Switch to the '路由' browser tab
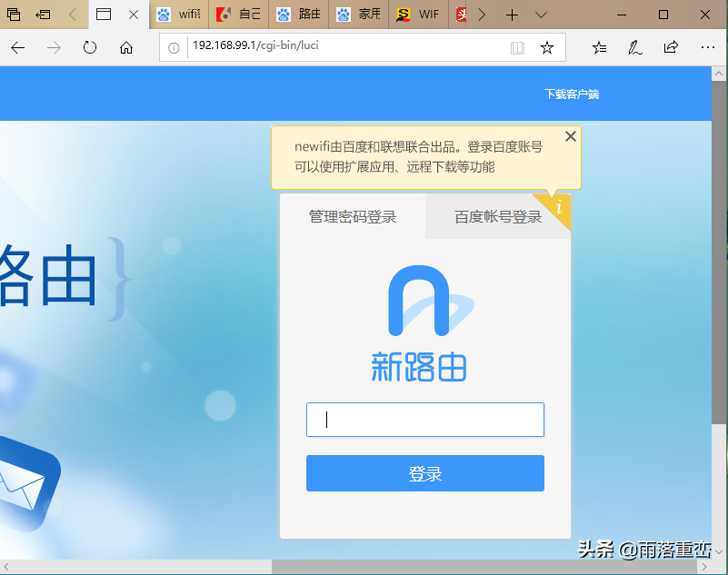Viewport: 728px width, 575px height. coord(298,15)
